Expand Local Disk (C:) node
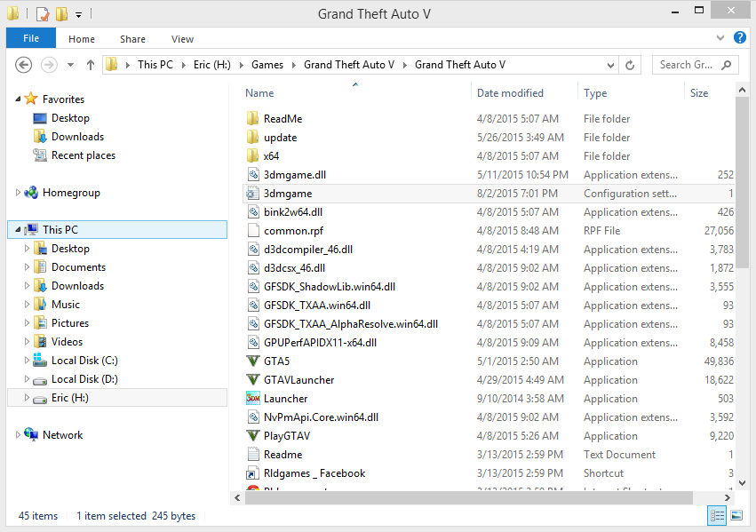 [27, 361]
